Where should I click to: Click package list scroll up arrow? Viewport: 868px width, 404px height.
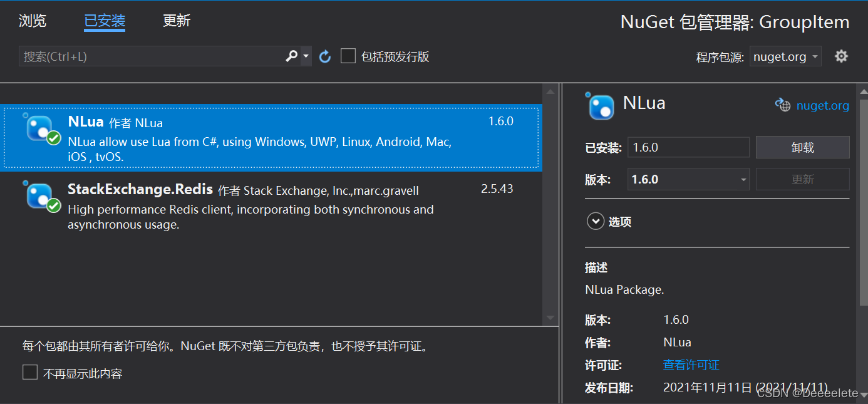[550, 91]
